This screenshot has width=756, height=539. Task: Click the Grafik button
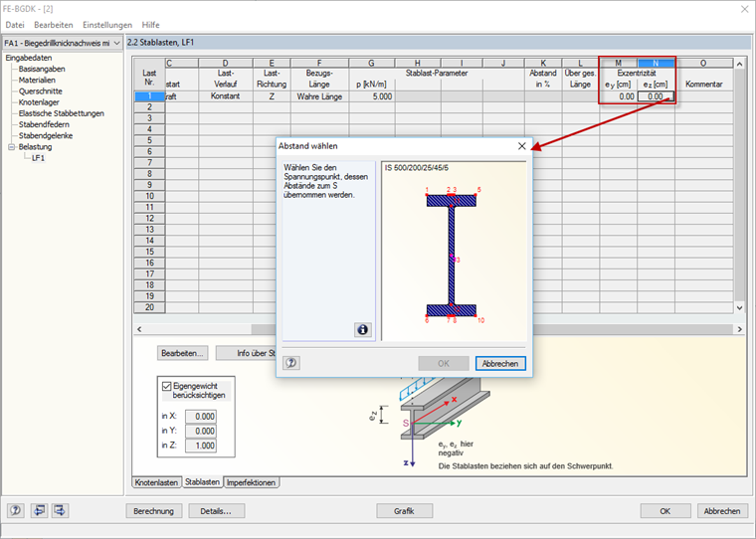tap(404, 511)
